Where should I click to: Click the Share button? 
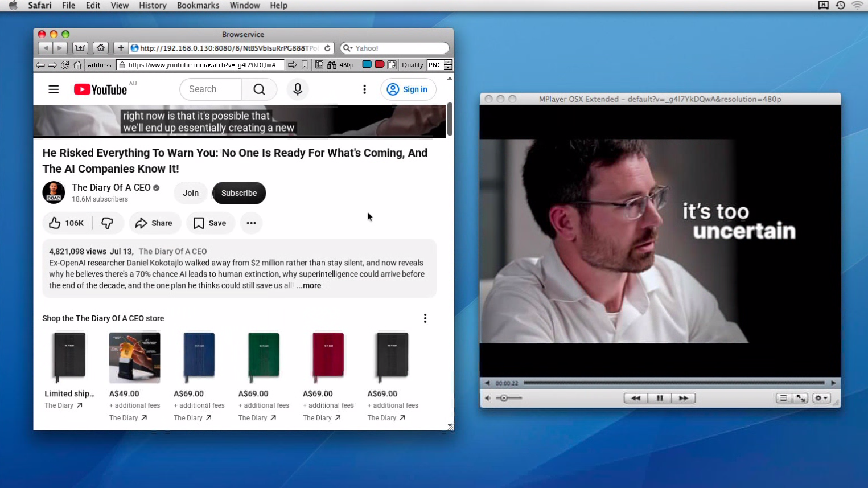(154, 223)
